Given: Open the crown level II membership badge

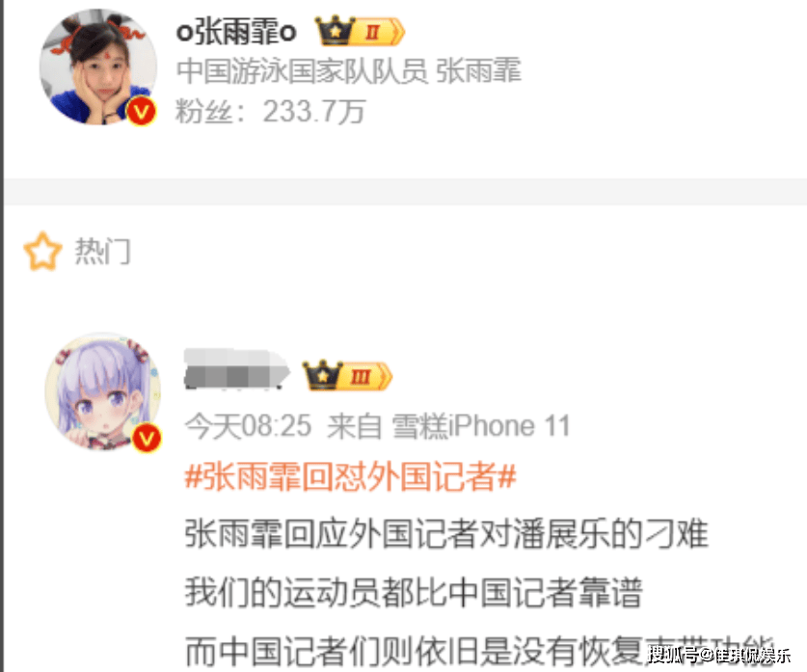Looking at the screenshot, I should 360,32.
